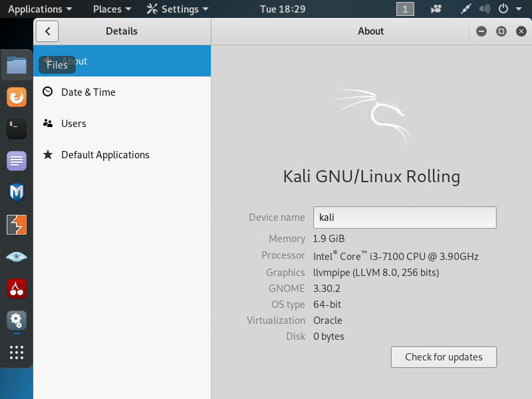Launch Metasploit from the dock

pyautogui.click(x=16, y=193)
